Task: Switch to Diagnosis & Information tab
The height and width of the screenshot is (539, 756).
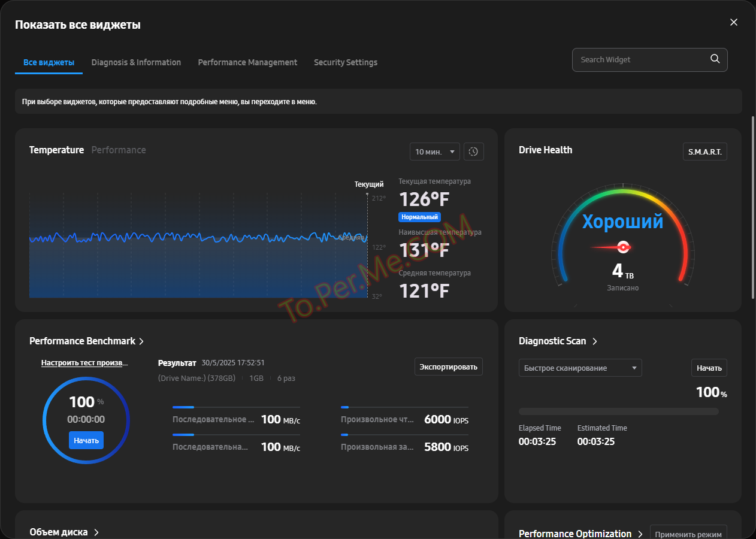Action: point(136,62)
